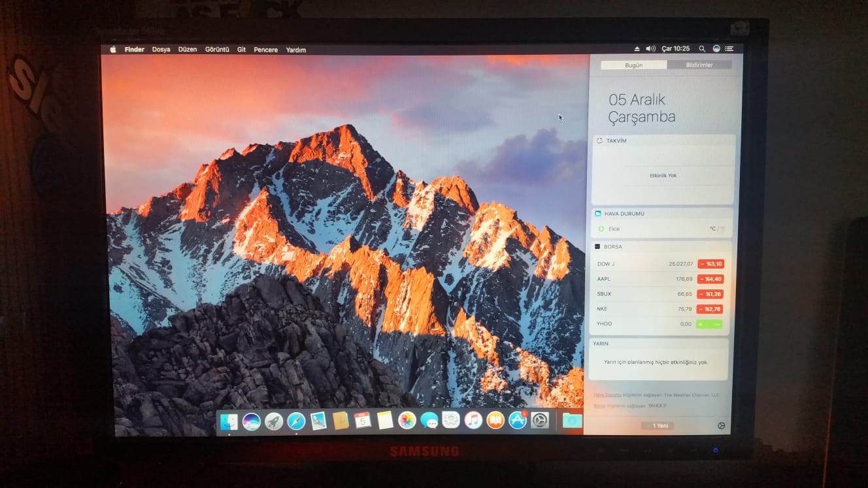868x488 pixels.
Task: Open the Görüntü menu
Action: coord(217,50)
